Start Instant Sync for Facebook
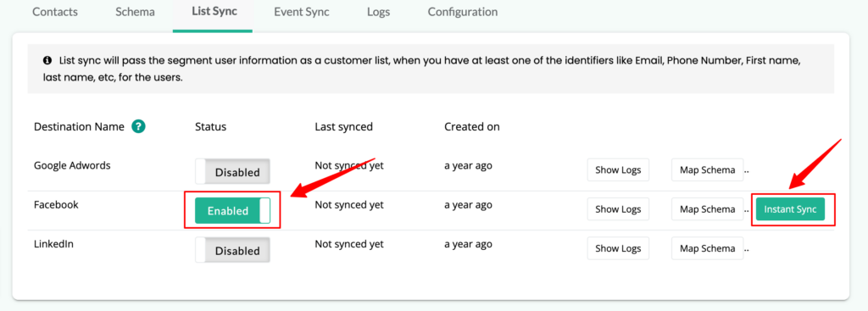Image resolution: width=868 pixels, height=311 pixels. [791, 209]
